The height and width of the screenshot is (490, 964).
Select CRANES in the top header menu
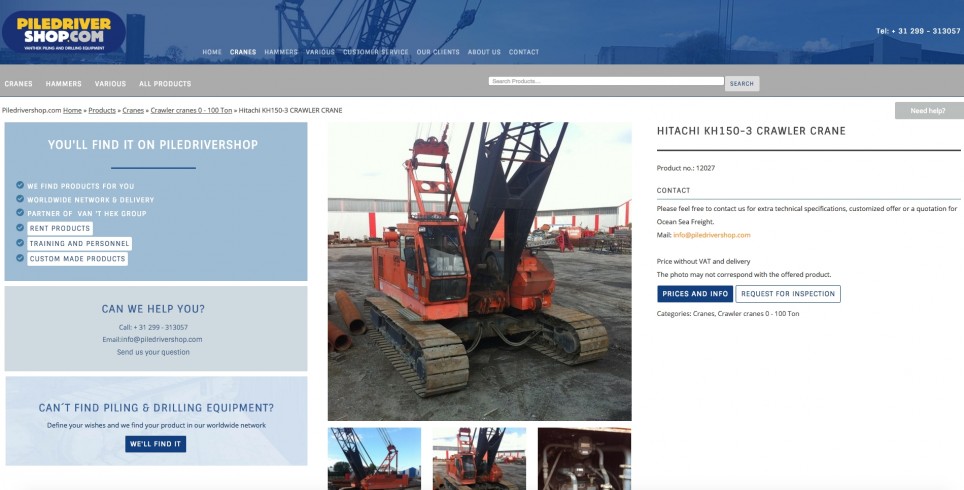tap(243, 52)
